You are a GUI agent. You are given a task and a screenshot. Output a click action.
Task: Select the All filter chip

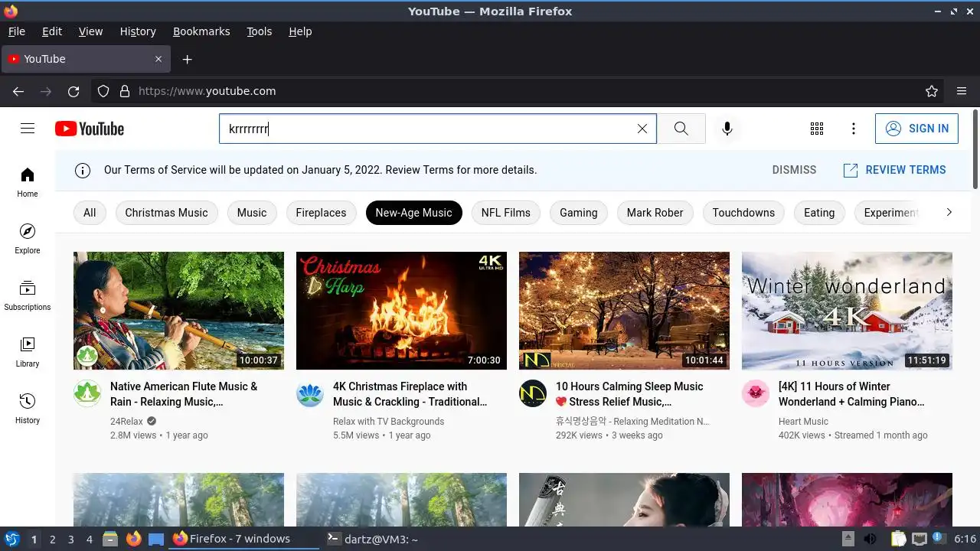point(90,213)
